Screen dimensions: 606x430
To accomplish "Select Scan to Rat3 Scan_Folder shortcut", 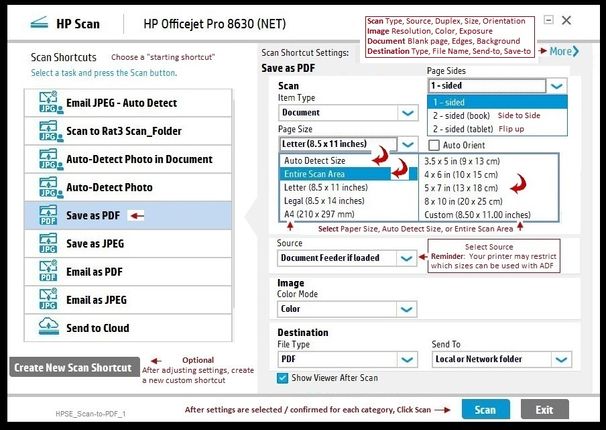I will [128, 131].
